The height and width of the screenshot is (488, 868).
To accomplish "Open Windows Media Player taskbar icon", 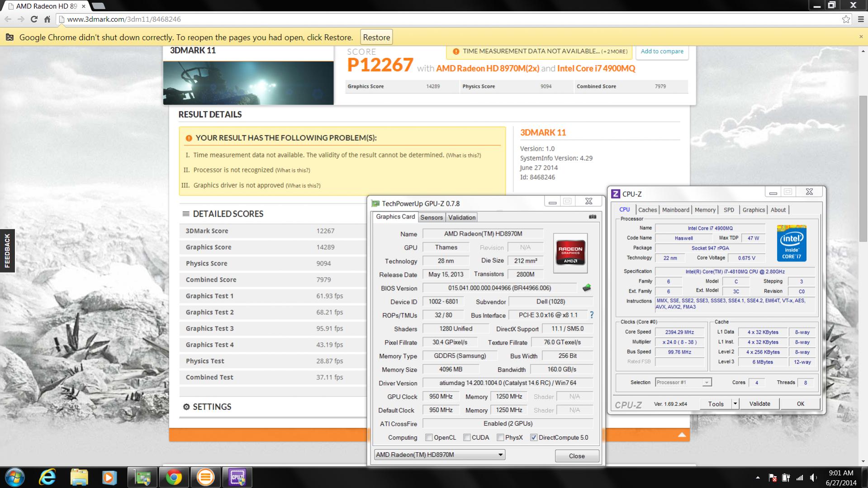I will point(109,477).
